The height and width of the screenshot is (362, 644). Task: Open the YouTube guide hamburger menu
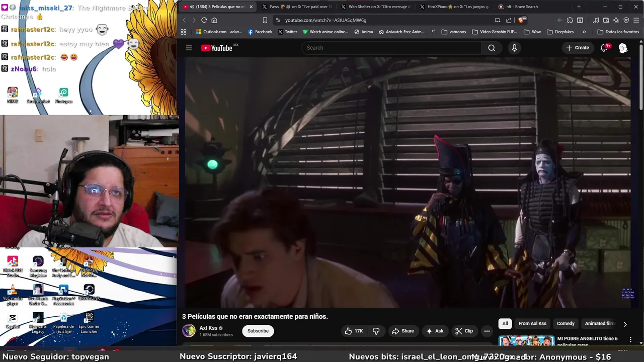189,48
